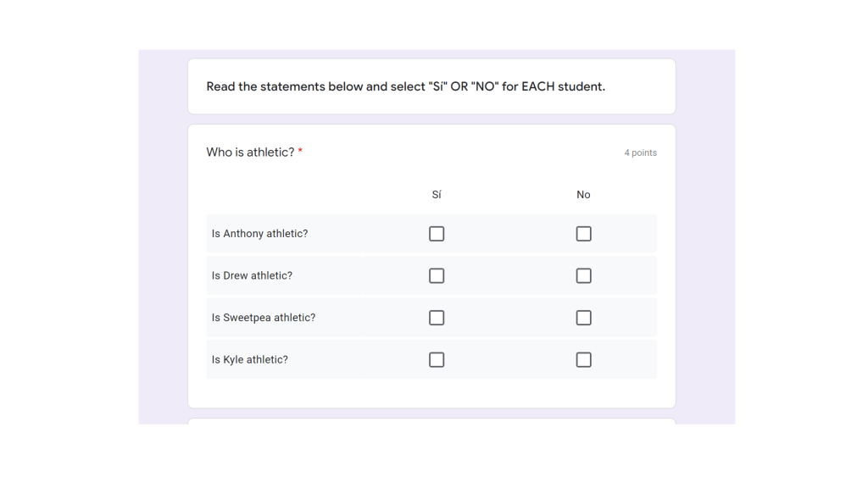Click the red required asterisk

(300, 152)
